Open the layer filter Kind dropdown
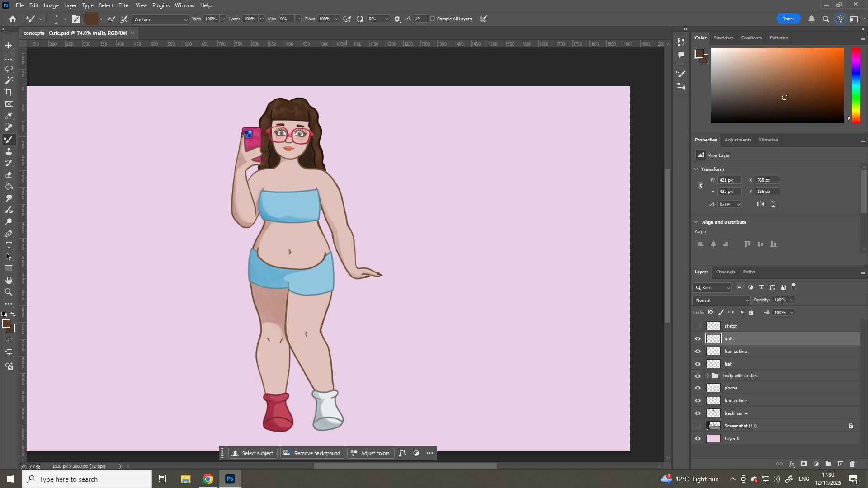Image resolution: width=868 pixels, height=488 pixels. (712, 288)
